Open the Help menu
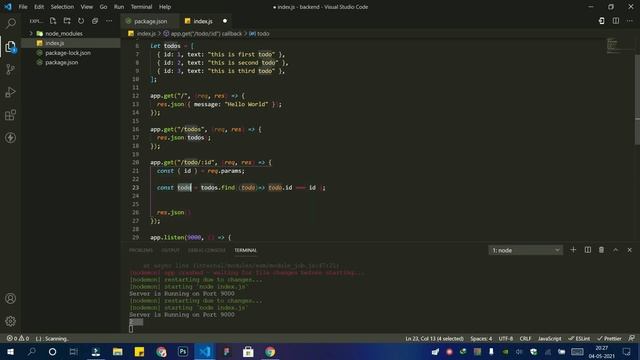The width and height of the screenshot is (640, 360). click(165, 7)
